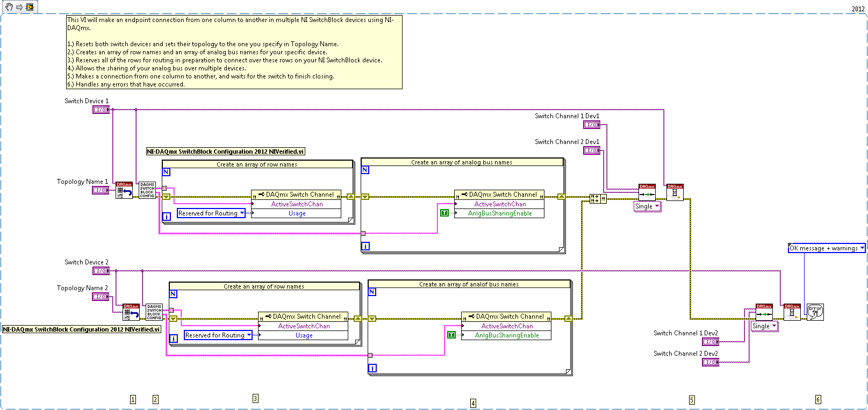Select the Usage property in upper row names loop
The height and width of the screenshot is (410, 868).
coord(297,213)
